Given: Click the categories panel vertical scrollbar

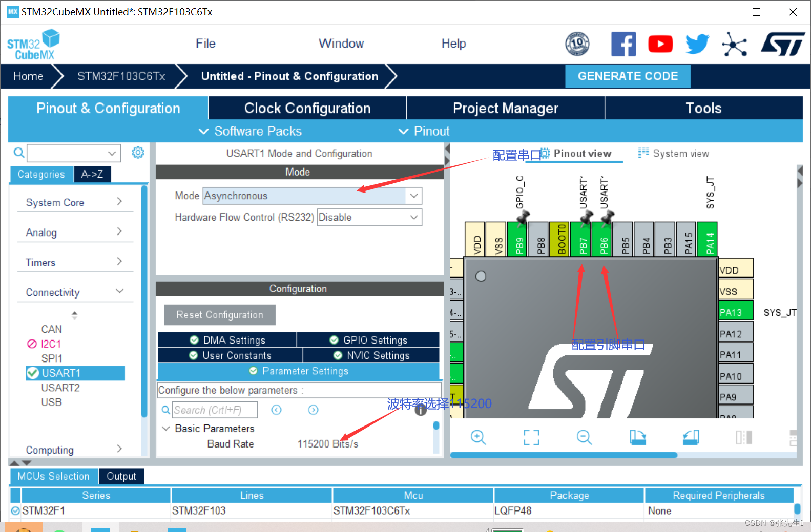Looking at the screenshot, I should point(144,302).
